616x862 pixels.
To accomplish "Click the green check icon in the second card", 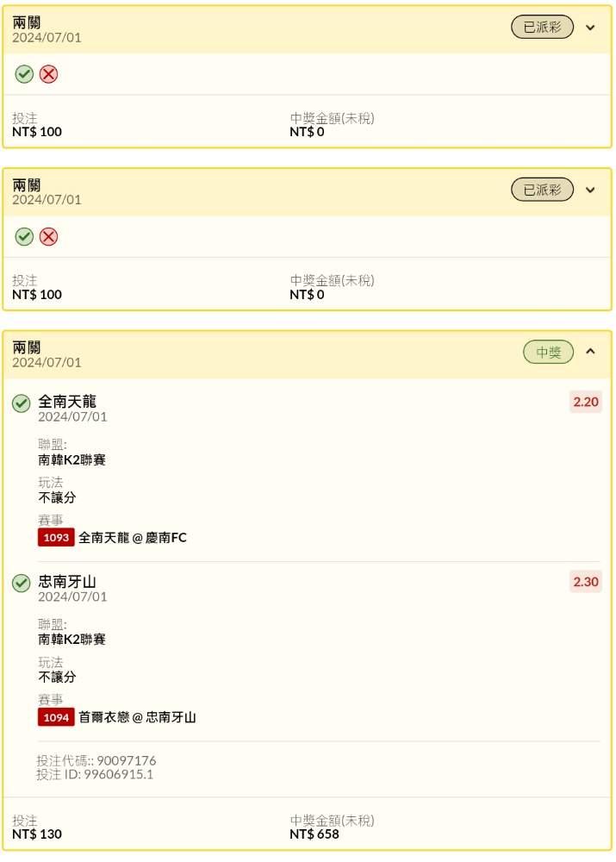I will (x=24, y=236).
